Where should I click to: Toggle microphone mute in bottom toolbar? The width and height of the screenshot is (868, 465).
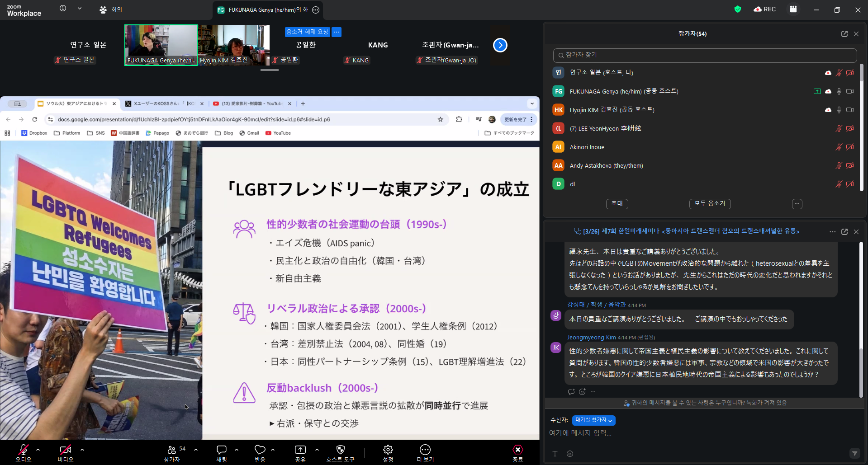click(23, 450)
